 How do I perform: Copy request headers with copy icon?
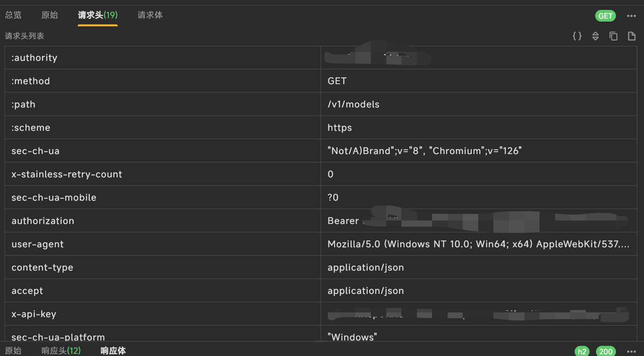click(x=613, y=36)
